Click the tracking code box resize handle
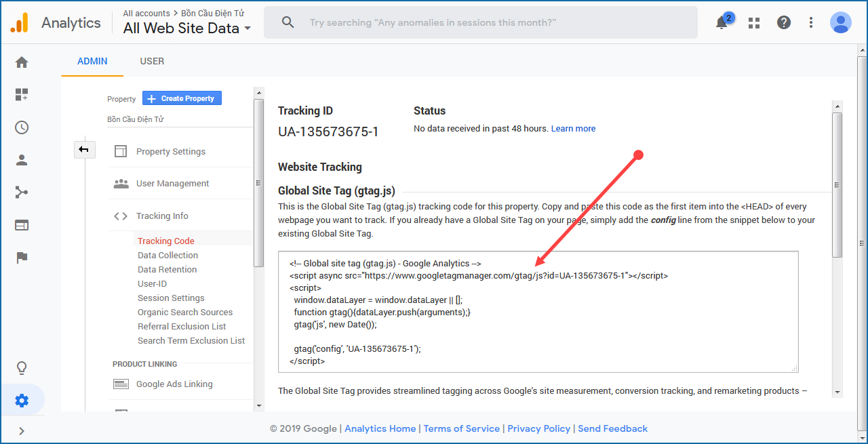This screenshot has height=444, width=868. [795, 369]
